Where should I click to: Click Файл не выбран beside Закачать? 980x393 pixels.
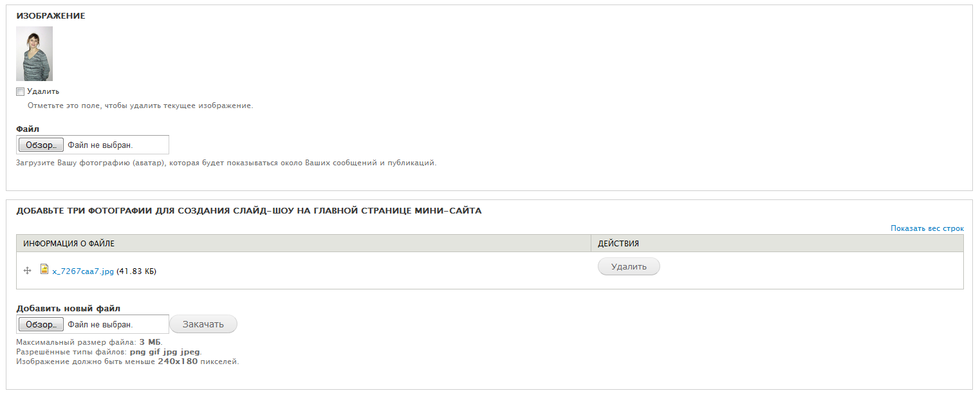[x=100, y=324]
